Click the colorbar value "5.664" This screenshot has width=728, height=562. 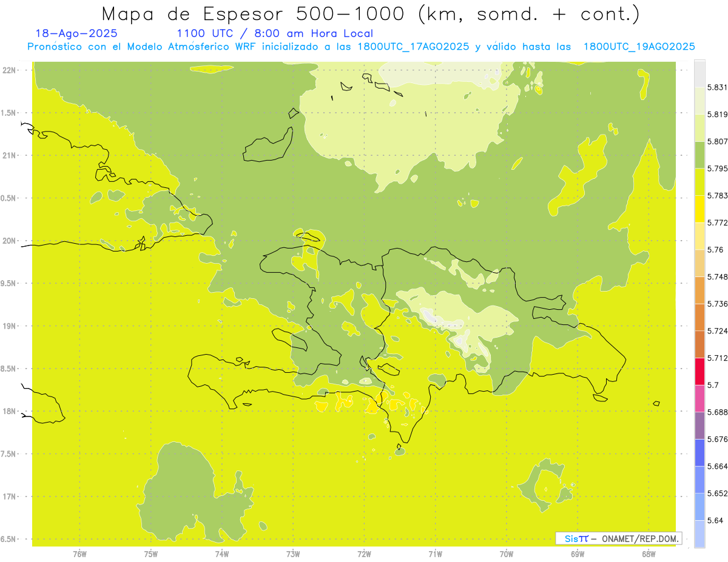click(x=717, y=466)
